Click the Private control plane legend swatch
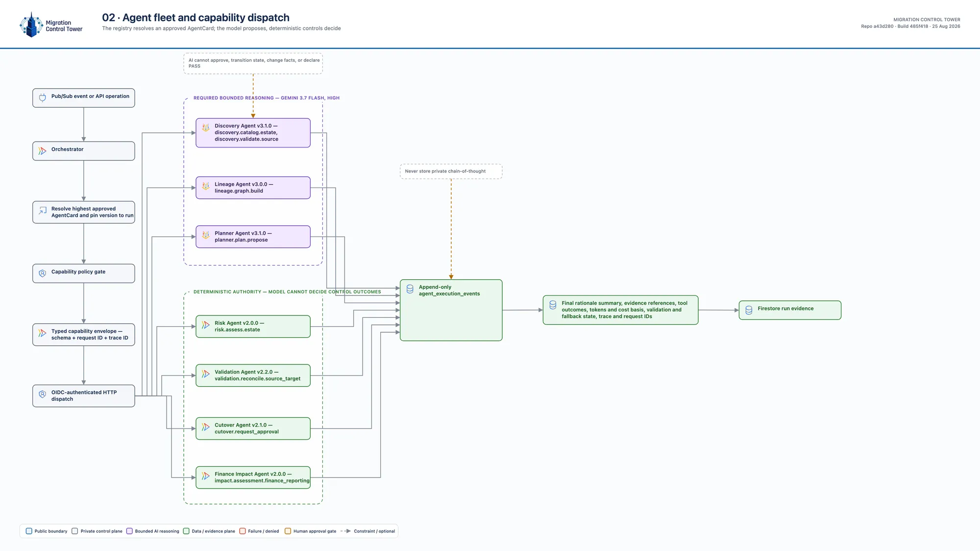This screenshot has height=551, width=980. click(x=75, y=531)
